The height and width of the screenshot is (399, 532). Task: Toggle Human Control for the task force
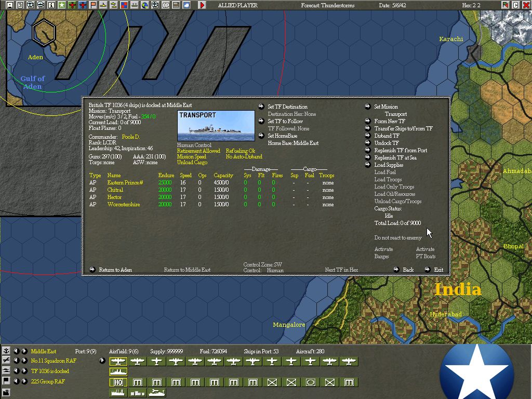pyautogui.click(x=194, y=145)
